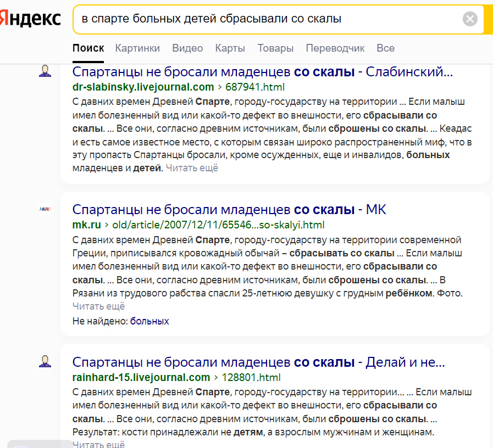Expand the Все services menu

[x=385, y=48]
